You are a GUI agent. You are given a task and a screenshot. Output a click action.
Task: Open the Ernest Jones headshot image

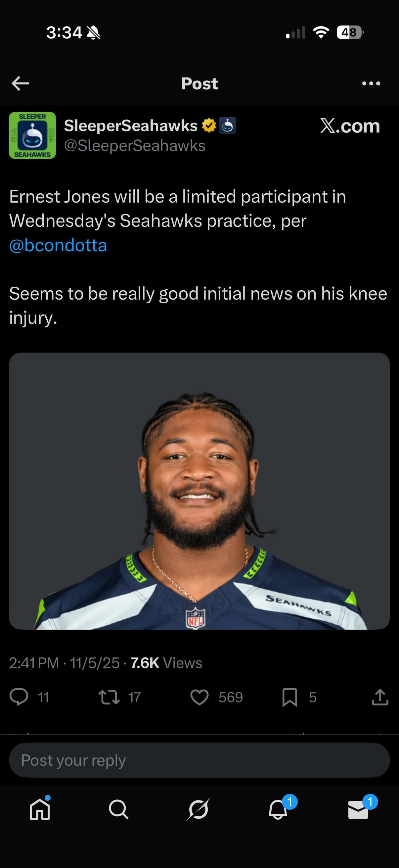point(199,491)
